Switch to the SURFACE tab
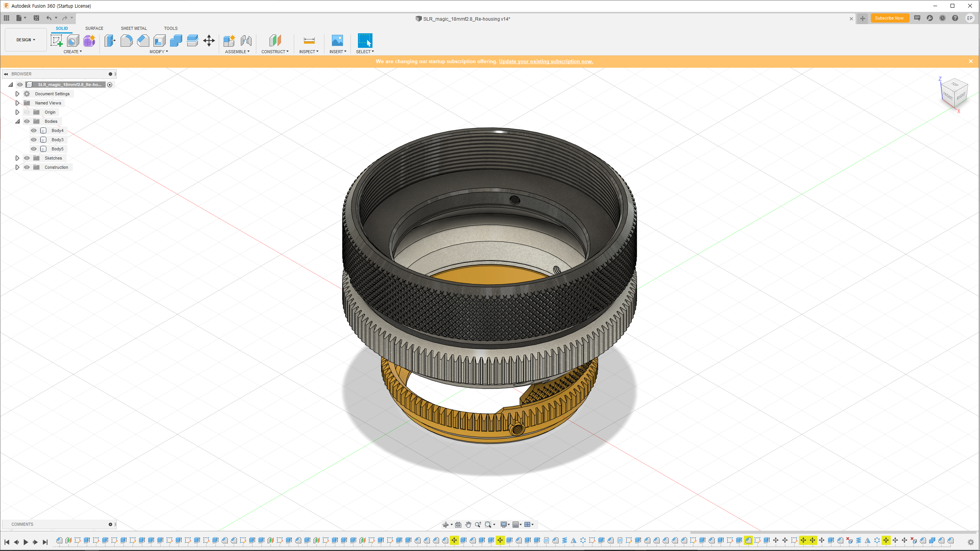 94,28
